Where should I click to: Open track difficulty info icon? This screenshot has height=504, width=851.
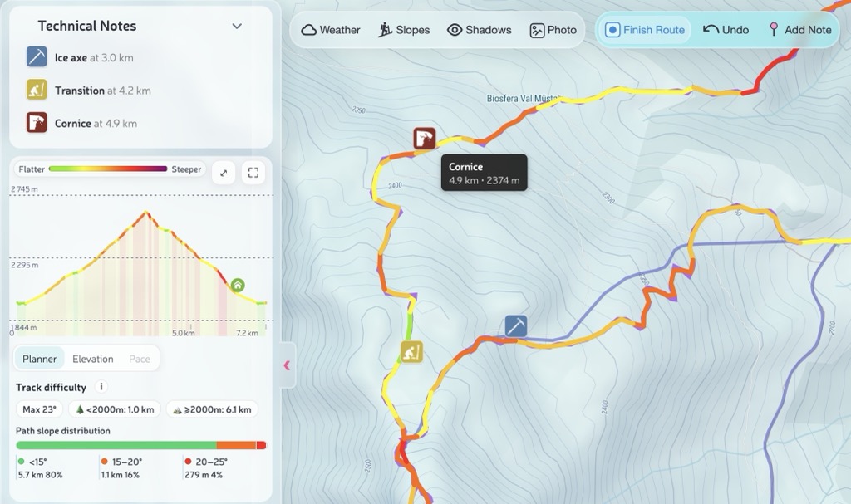pyautogui.click(x=101, y=387)
